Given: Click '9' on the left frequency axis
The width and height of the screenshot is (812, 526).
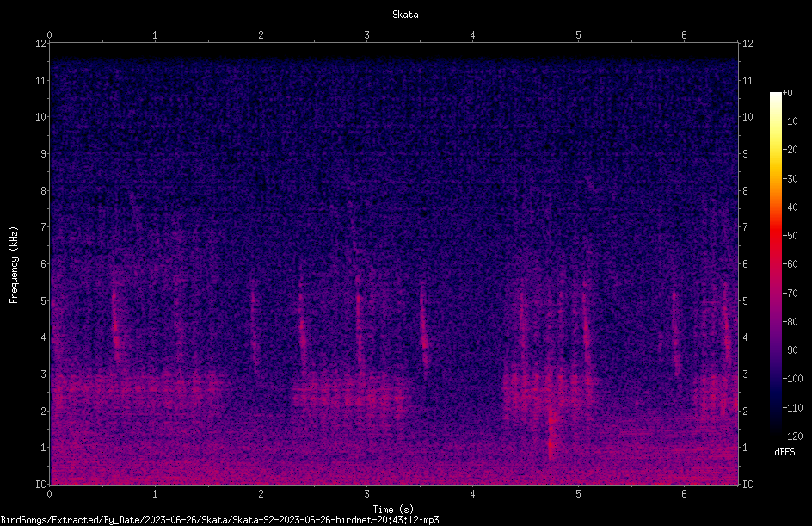Looking at the screenshot, I should (43, 154).
